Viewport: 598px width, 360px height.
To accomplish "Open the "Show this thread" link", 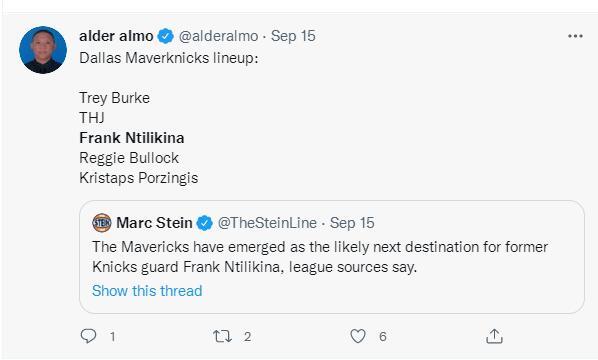I will tap(147, 291).
